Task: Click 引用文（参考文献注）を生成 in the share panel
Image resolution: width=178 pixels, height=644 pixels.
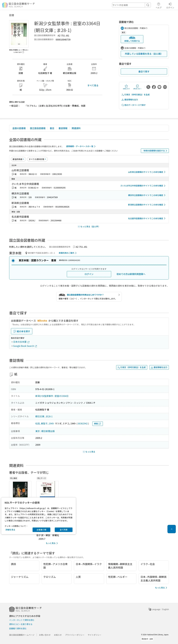Action: tap(135, 95)
